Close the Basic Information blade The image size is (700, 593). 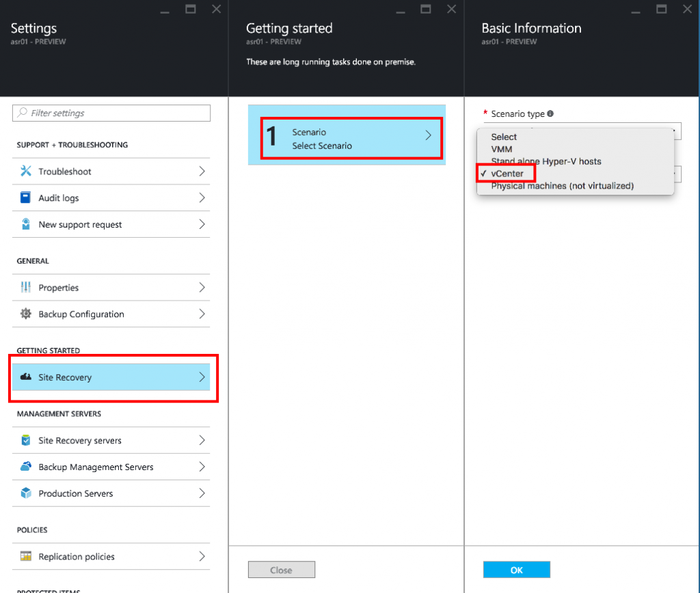click(687, 9)
